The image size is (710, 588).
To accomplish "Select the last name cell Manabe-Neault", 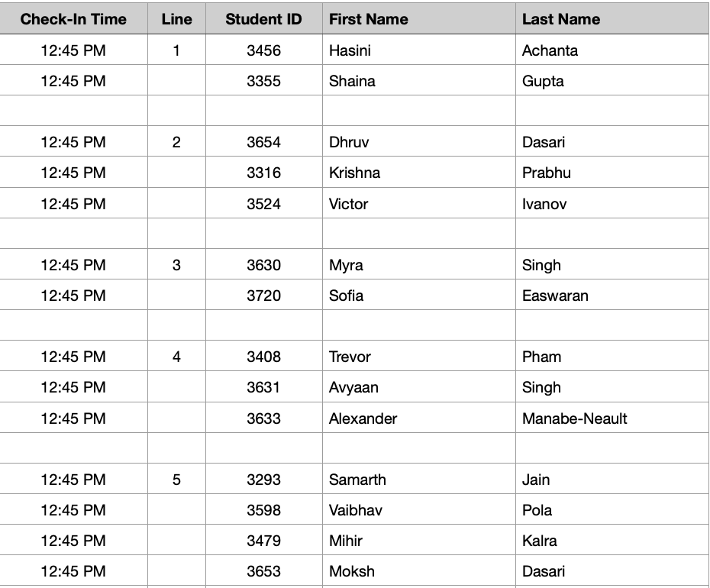I will click(612, 418).
